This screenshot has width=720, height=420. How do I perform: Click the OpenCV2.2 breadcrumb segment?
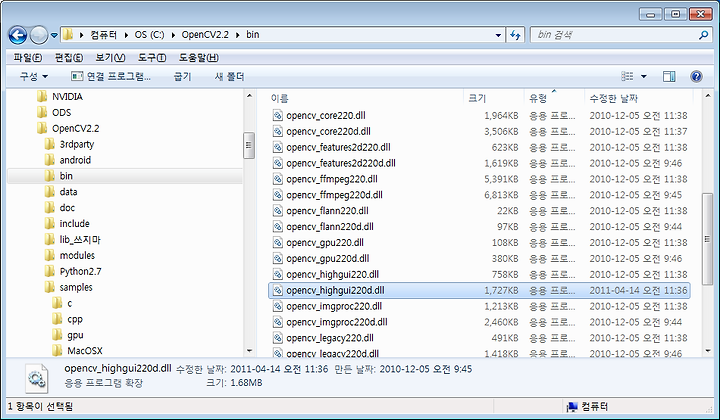pos(205,35)
